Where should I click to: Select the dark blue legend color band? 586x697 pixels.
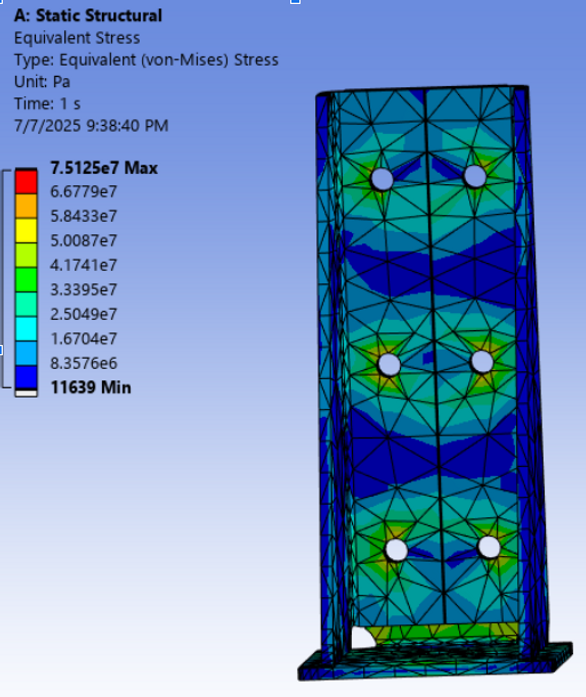pyautogui.click(x=26, y=378)
